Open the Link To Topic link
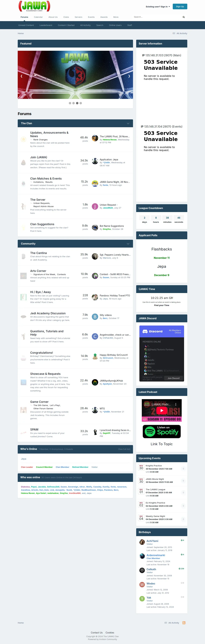The image size is (205, 644). (x=162, y=444)
